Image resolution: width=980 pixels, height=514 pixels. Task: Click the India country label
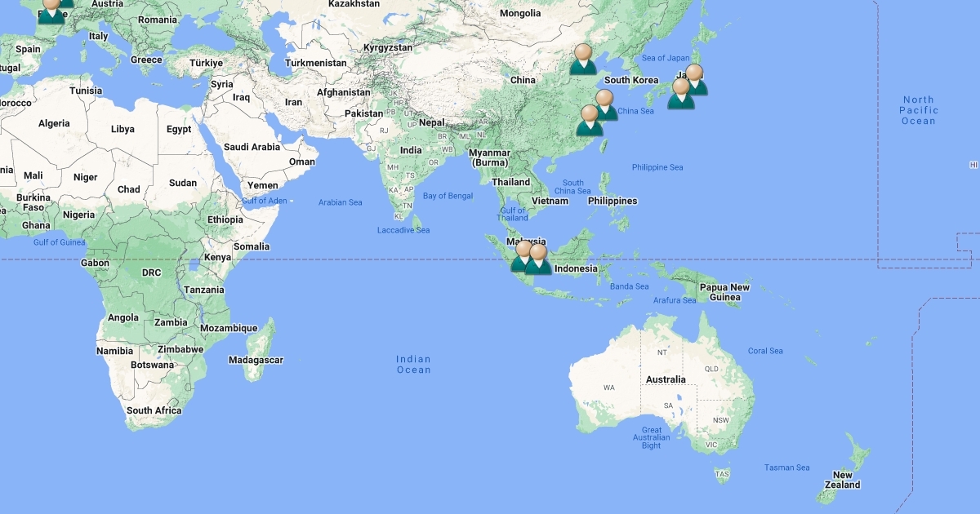(411, 150)
